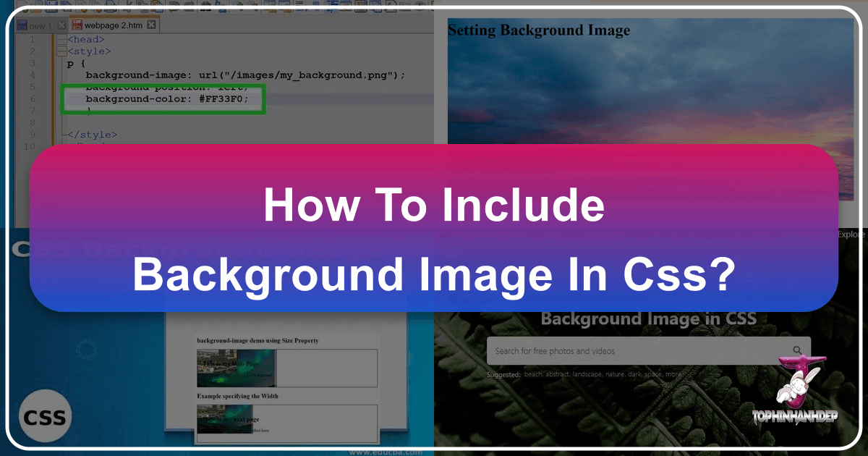Click the floppy disk icon on the new 1 tab
The width and height of the screenshot is (868, 456).
[23, 24]
